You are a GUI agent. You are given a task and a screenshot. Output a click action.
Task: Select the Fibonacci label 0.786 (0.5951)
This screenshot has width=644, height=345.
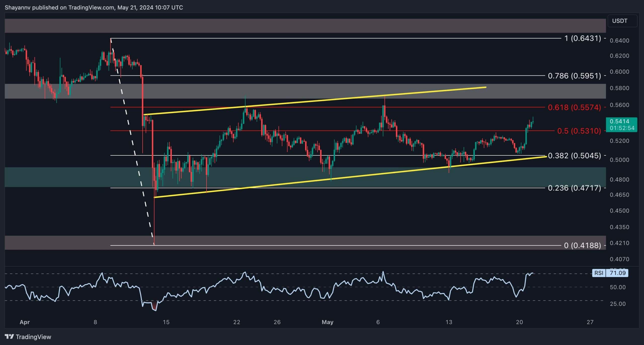(575, 76)
